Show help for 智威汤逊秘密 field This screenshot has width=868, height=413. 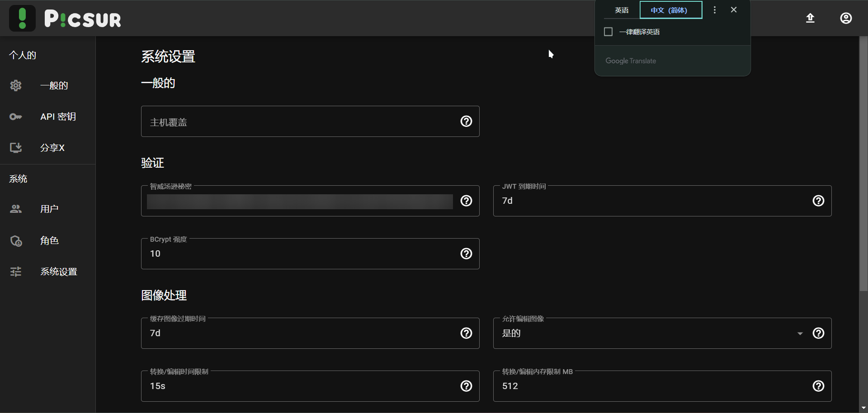466,201
